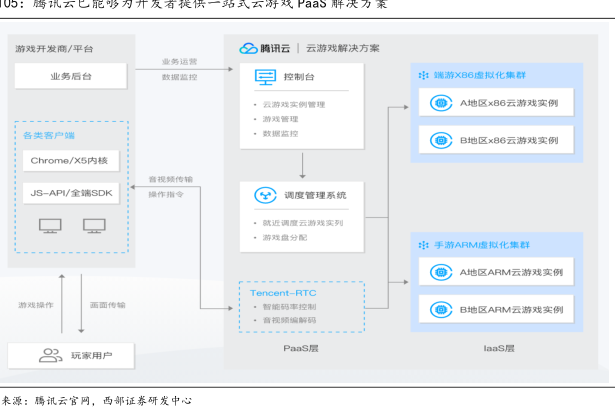This screenshot has height=410, width=615.
Task: Click the 调度管理系统 icon
Action: pyautogui.click(x=265, y=194)
